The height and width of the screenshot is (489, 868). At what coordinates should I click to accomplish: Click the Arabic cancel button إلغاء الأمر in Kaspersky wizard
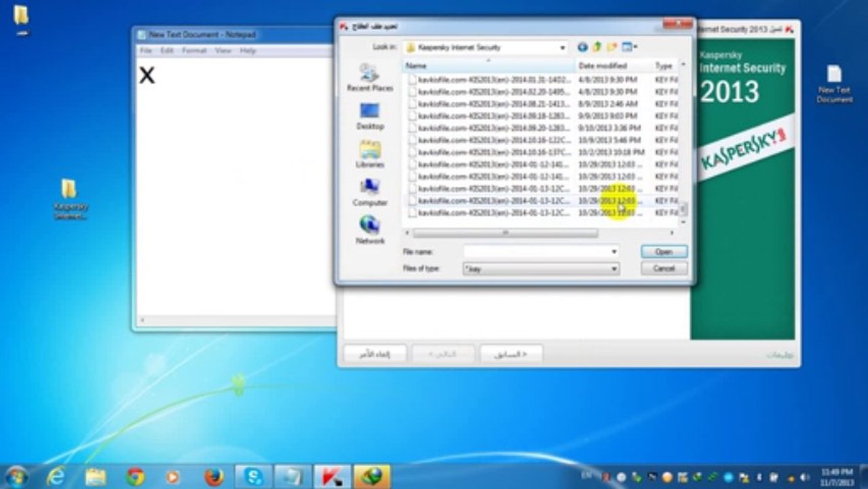click(x=375, y=354)
